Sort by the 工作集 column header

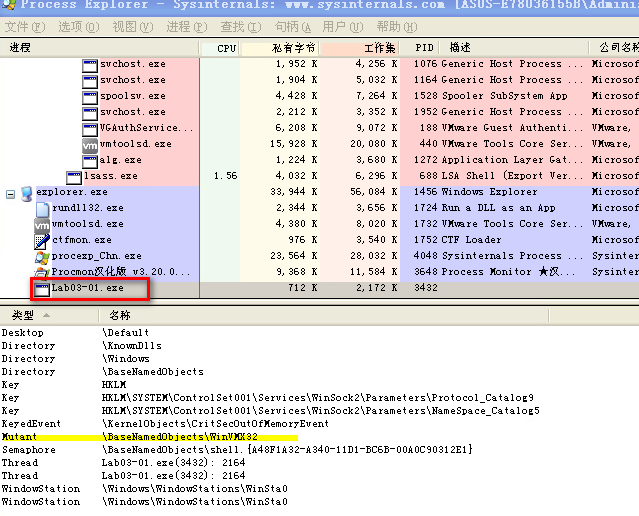coord(360,48)
